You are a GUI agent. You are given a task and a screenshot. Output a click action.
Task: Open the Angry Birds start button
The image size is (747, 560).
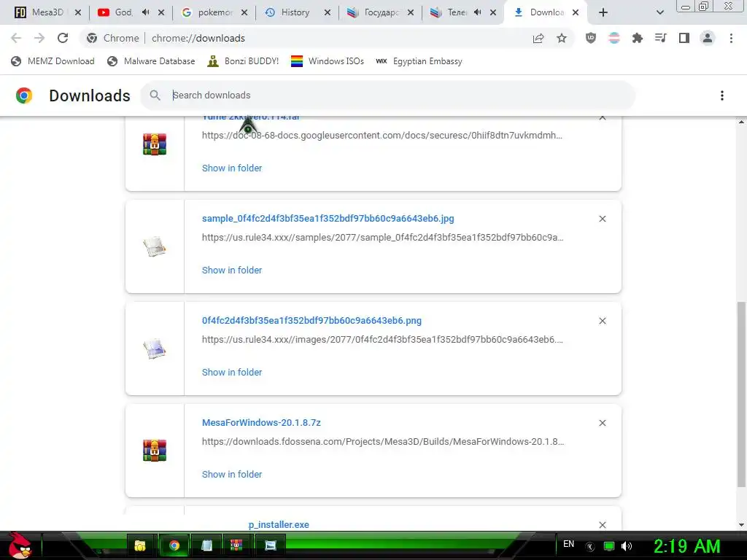20,545
